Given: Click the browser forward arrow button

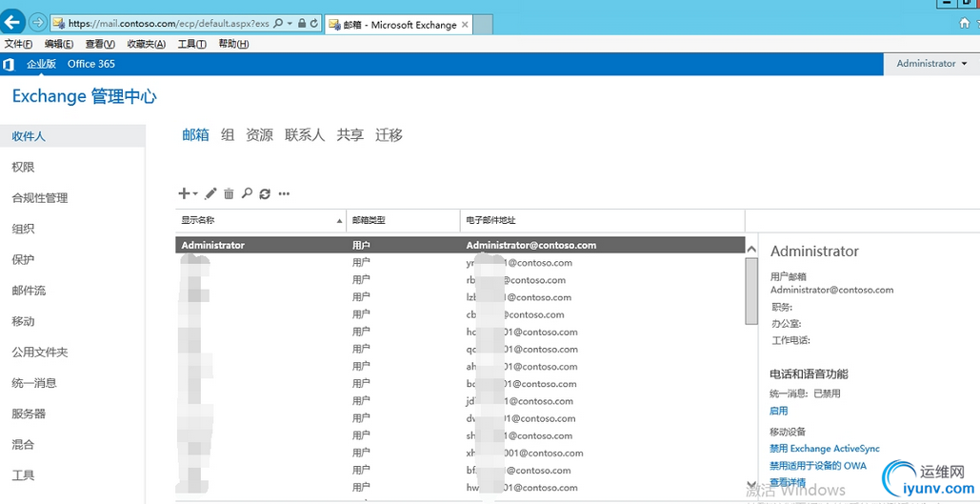Looking at the screenshot, I should [39, 23].
